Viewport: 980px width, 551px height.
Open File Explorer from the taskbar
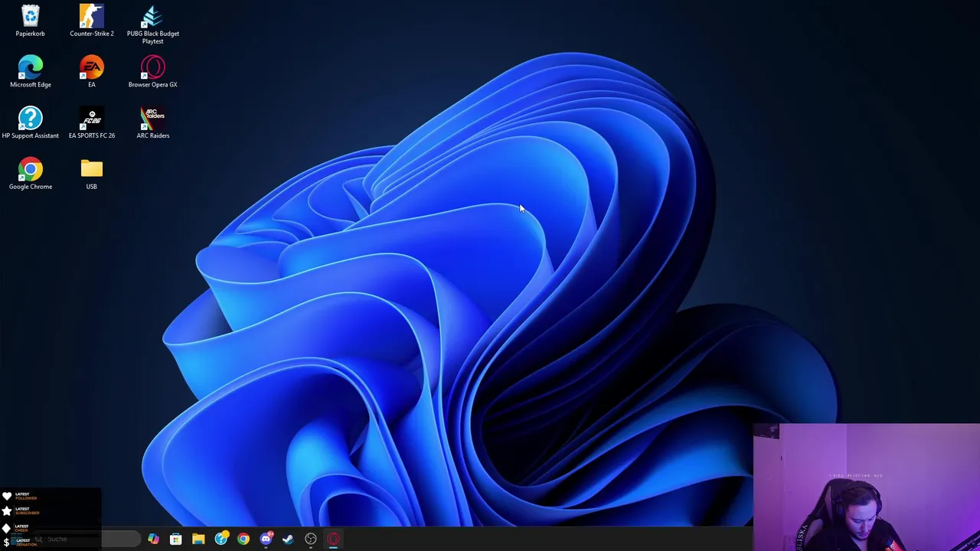click(x=198, y=539)
